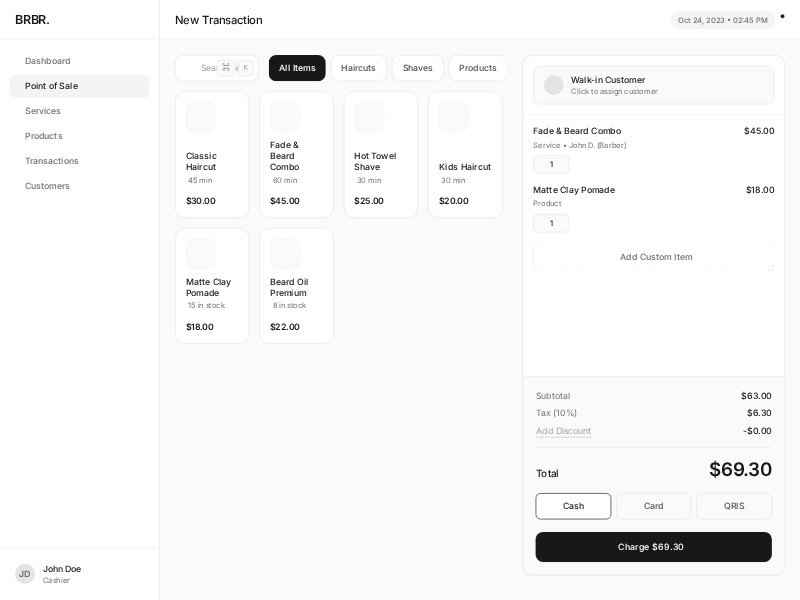Select the Classic Haircut item icon

tap(200, 117)
